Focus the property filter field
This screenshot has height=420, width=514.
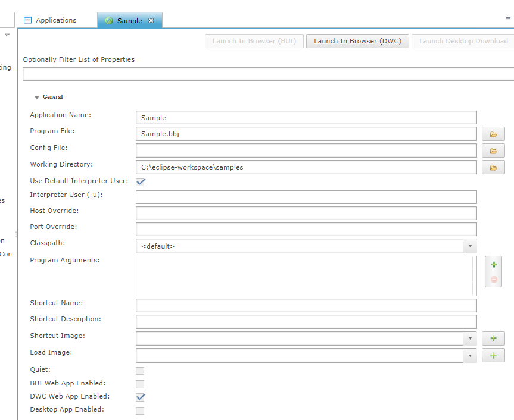[x=268, y=74]
